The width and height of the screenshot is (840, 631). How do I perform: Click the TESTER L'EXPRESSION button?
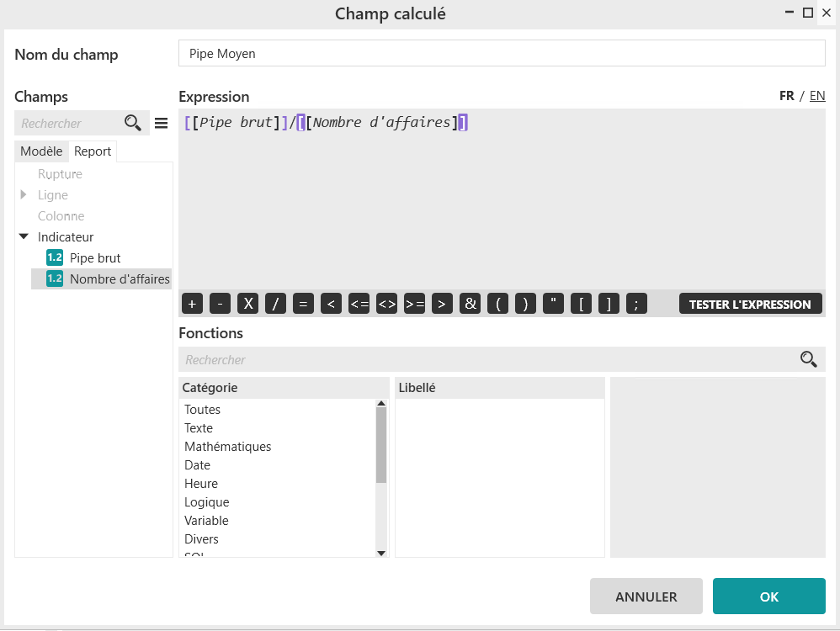(x=750, y=305)
